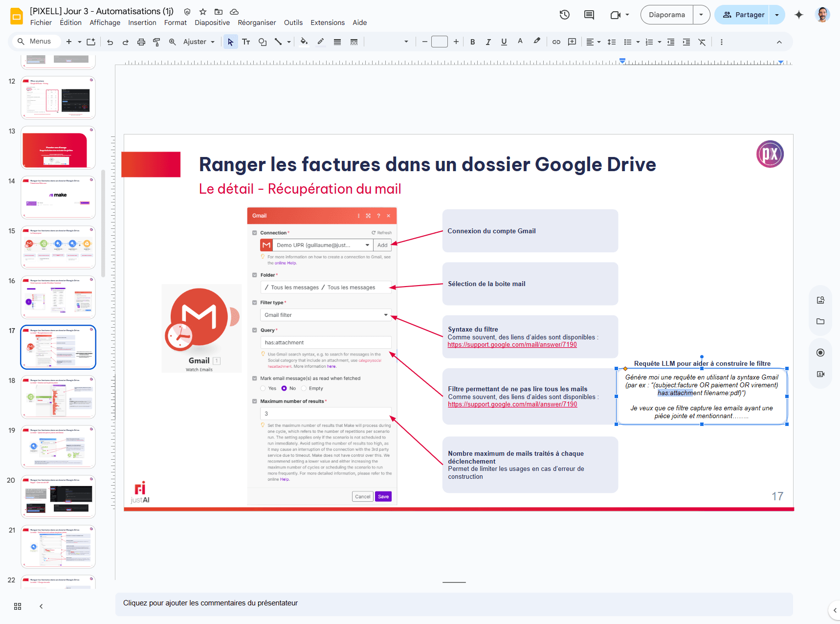The width and height of the screenshot is (840, 624).
Task: Hide the menus with the collapse chevron
Action: 779,42
